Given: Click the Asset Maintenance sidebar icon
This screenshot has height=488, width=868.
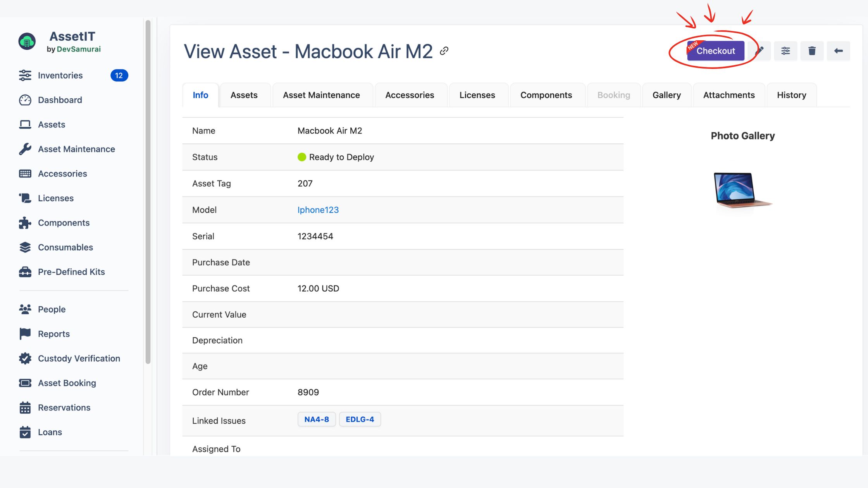Looking at the screenshot, I should tap(24, 149).
